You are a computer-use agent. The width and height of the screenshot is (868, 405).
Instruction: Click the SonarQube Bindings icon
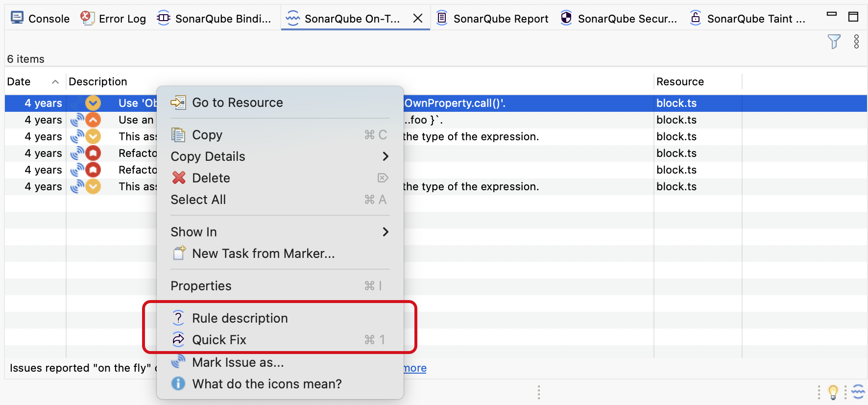tap(164, 18)
